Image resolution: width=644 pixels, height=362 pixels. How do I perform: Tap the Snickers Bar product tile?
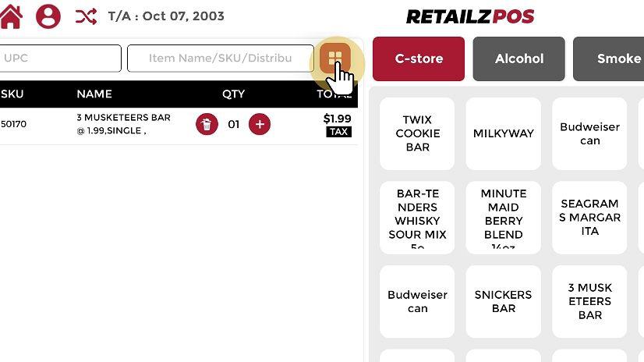[x=504, y=301]
